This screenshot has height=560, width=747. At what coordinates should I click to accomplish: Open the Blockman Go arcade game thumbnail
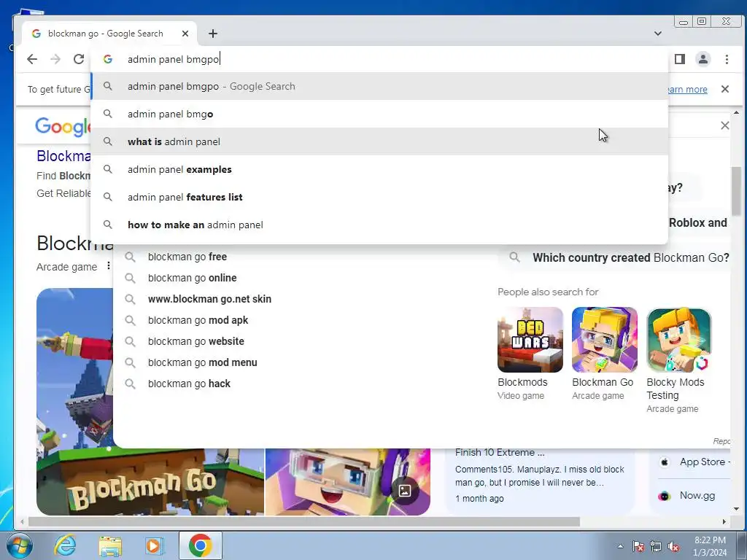click(605, 340)
